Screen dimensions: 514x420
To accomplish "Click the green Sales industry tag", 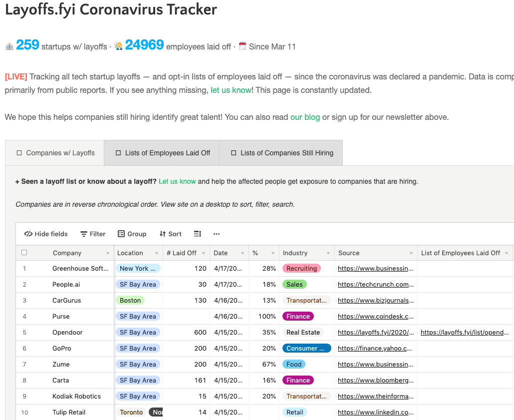I will 294,285.
